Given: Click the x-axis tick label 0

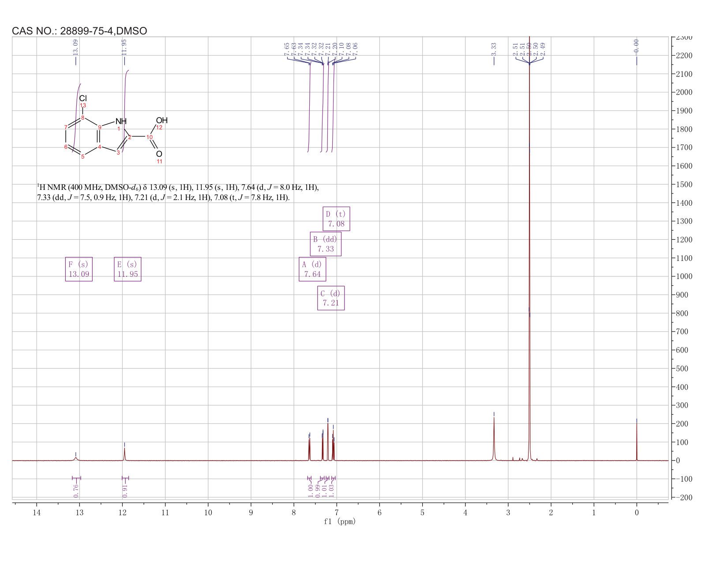Looking at the screenshot, I should 637,512.
